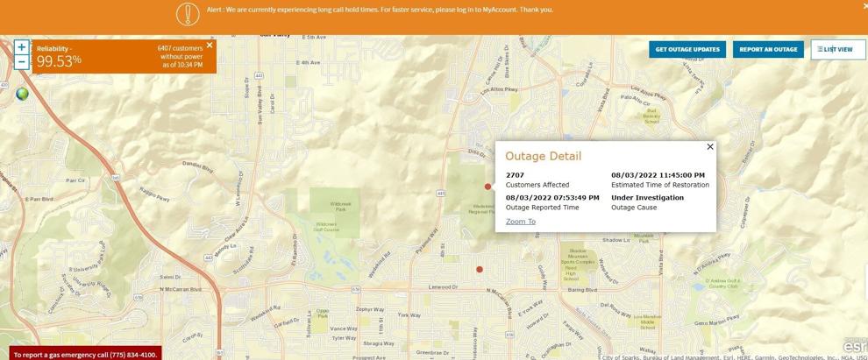Select the red outage marker near Lenwood Dr
Image resolution: width=868 pixels, height=360 pixels.
(480, 269)
